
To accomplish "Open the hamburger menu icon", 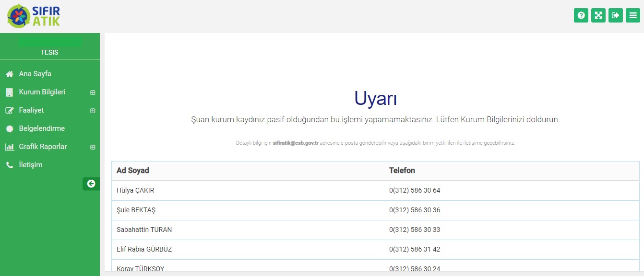I will (x=633, y=15).
